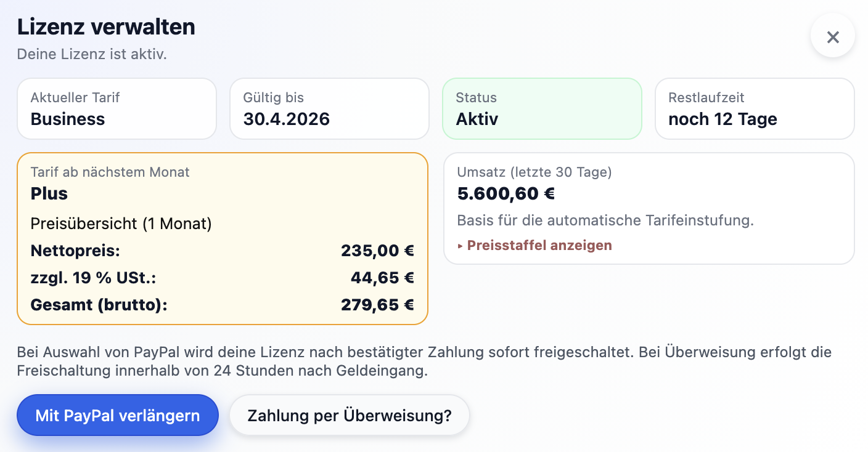Select the green Status Aktiv card

pos(542,108)
